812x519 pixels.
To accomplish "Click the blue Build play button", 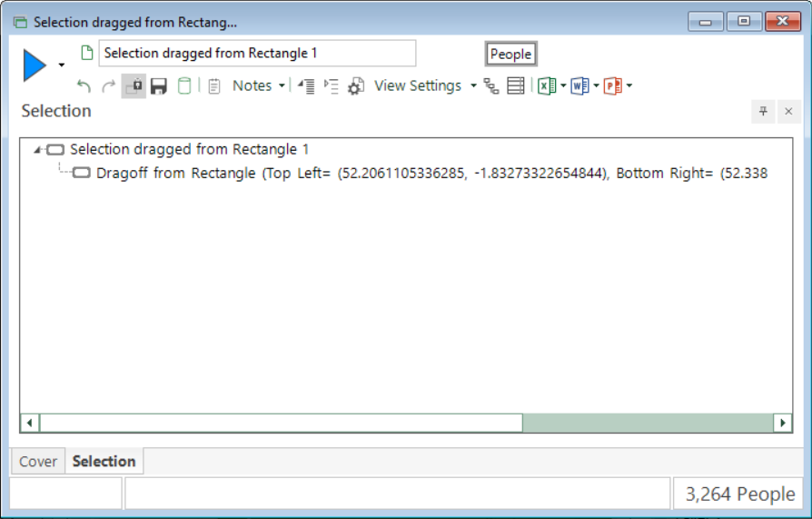I will click(35, 65).
